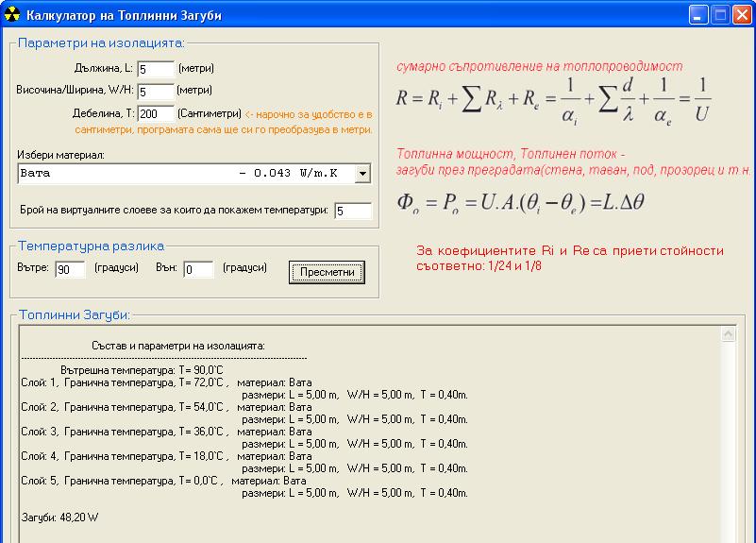Open the material dropdown arrow

(363, 174)
